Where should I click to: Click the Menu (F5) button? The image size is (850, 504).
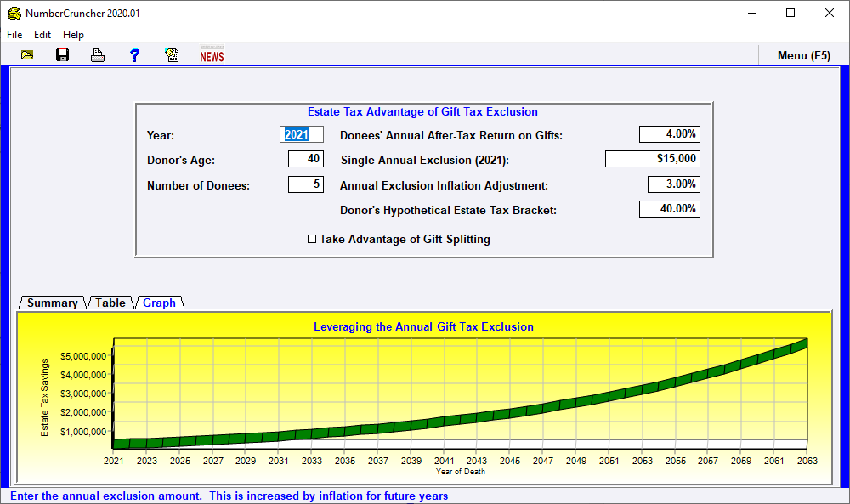(x=804, y=55)
